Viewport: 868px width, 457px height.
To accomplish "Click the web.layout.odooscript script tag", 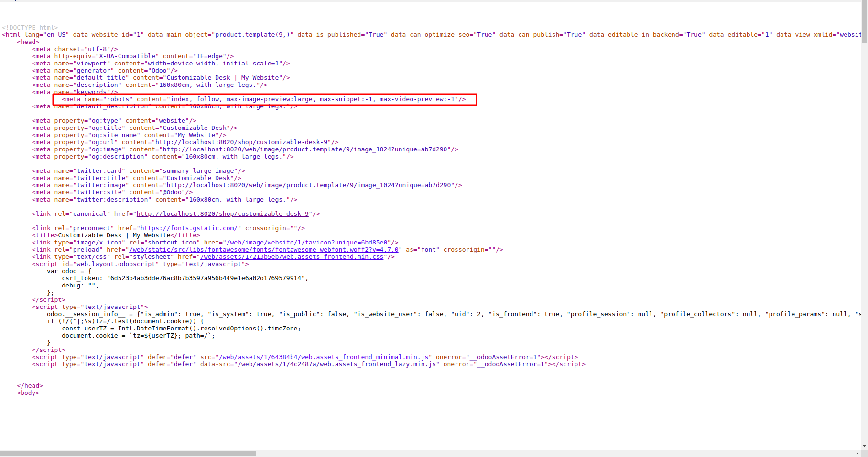I will tap(141, 264).
